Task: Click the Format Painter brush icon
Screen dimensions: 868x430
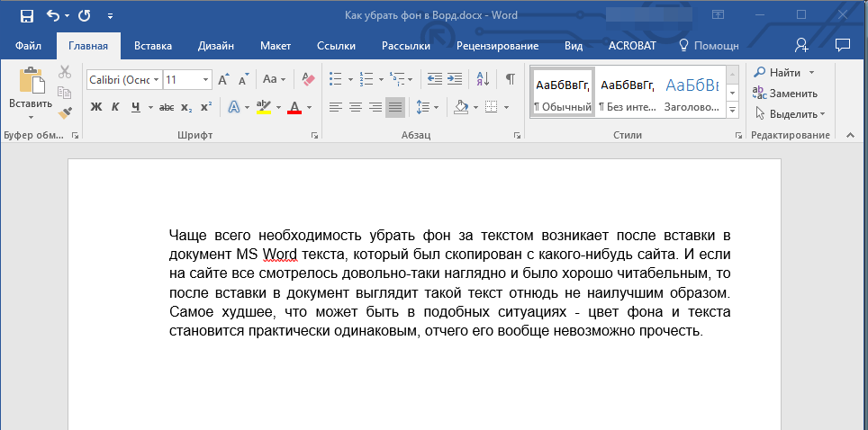Action: point(65,112)
